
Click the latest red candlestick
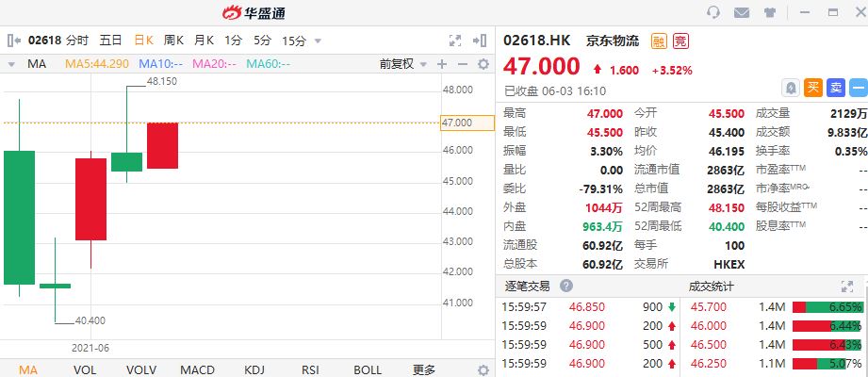(x=162, y=145)
